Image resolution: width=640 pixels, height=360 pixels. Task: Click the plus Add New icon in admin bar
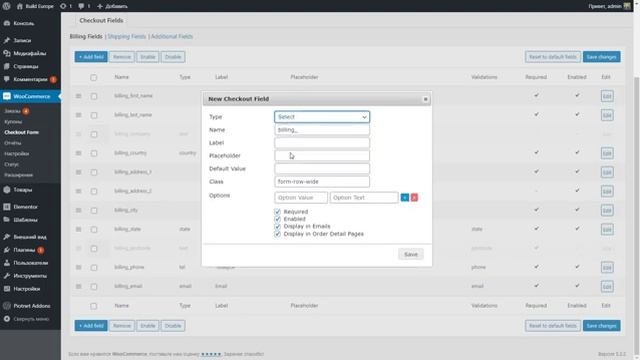click(100, 6)
